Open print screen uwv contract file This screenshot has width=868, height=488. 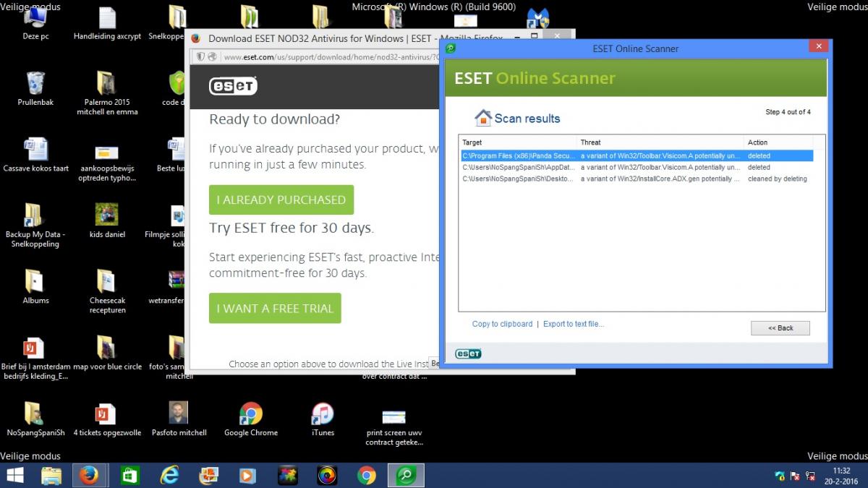point(394,427)
